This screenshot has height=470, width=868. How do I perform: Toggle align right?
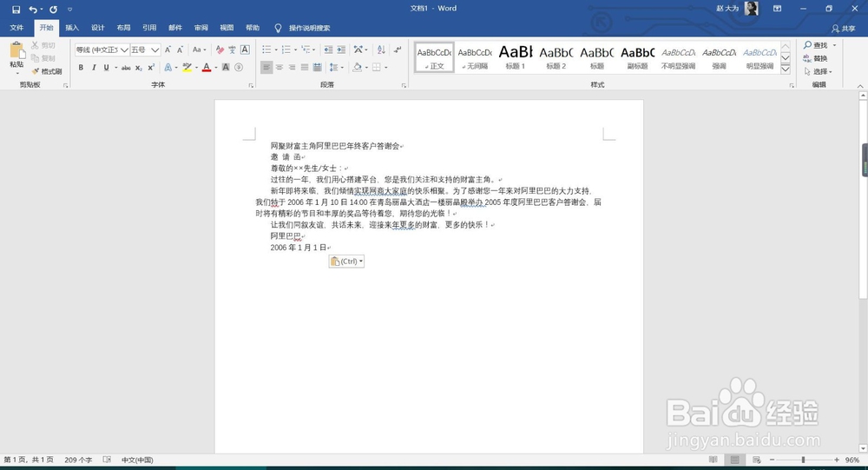click(292, 68)
